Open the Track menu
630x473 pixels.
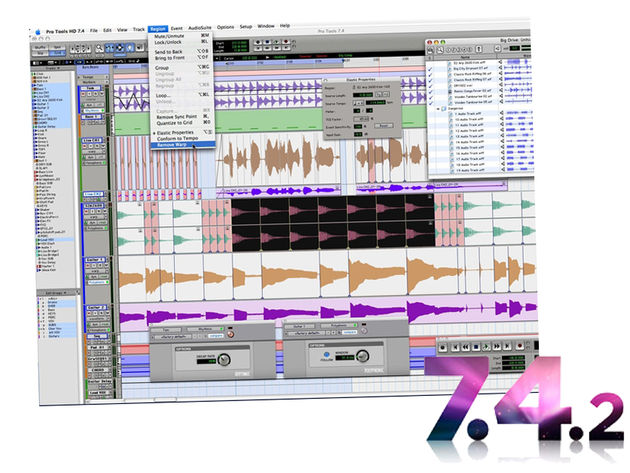[x=139, y=29]
